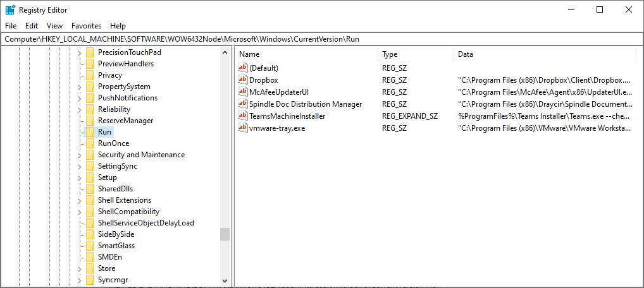Click the Reliability folder icon
The image size is (644, 288).
point(90,109)
